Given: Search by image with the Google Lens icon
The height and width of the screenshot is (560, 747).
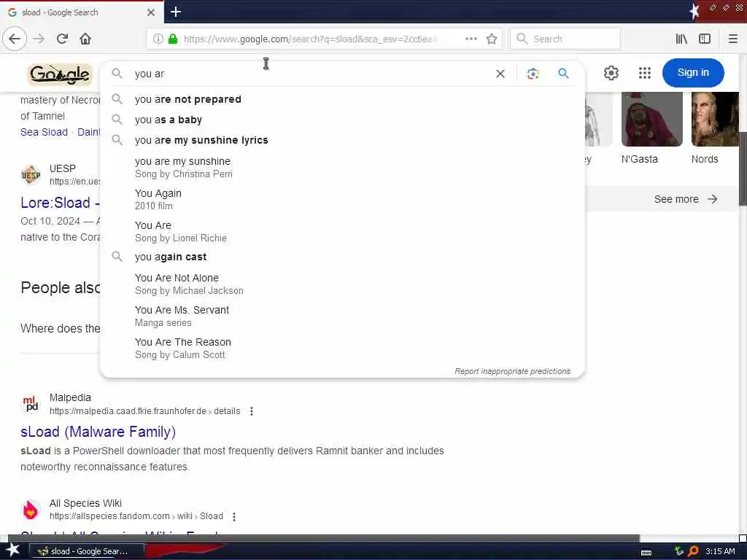Looking at the screenshot, I should click(533, 74).
